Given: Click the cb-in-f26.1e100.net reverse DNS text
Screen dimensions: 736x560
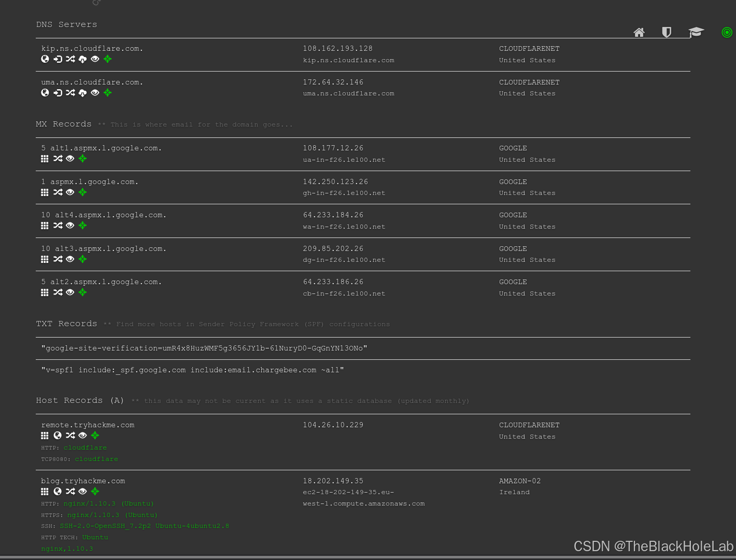Looking at the screenshot, I should coord(344,293).
